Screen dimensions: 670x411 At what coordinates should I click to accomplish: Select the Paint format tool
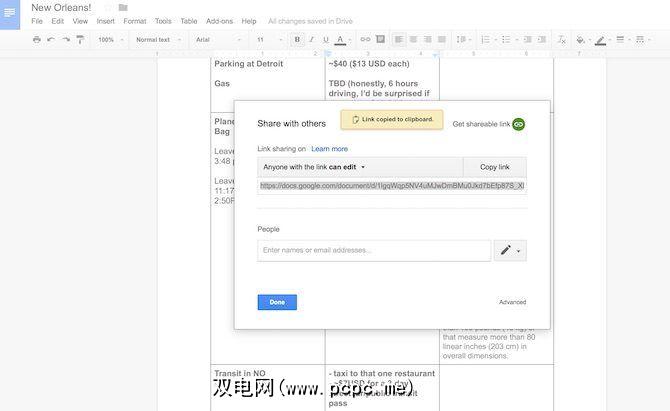pos(79,40)
